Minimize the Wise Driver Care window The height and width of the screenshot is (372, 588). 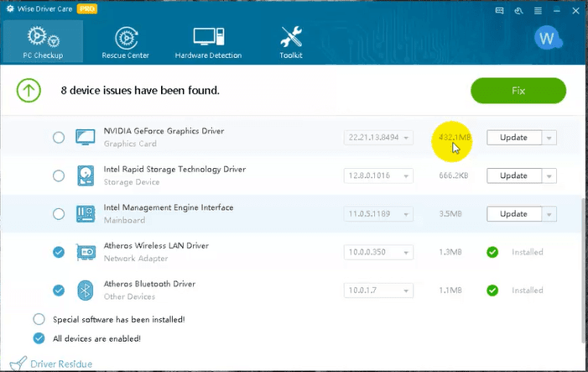tap(557, 11)
